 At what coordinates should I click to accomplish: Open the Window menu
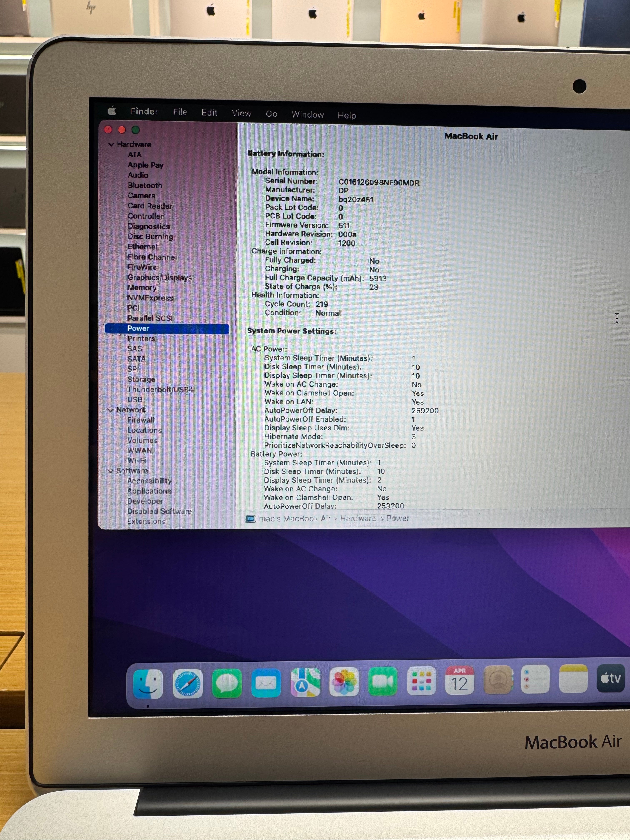[x=307, y=115]
